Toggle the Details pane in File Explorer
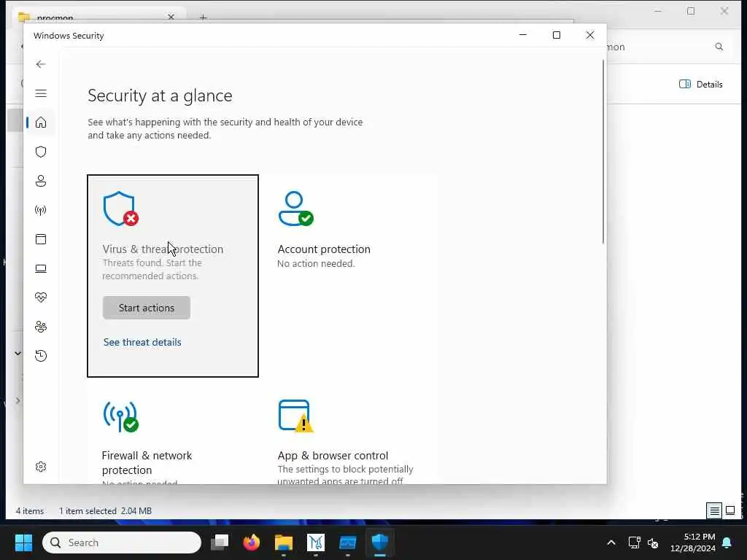 point(701,85)
